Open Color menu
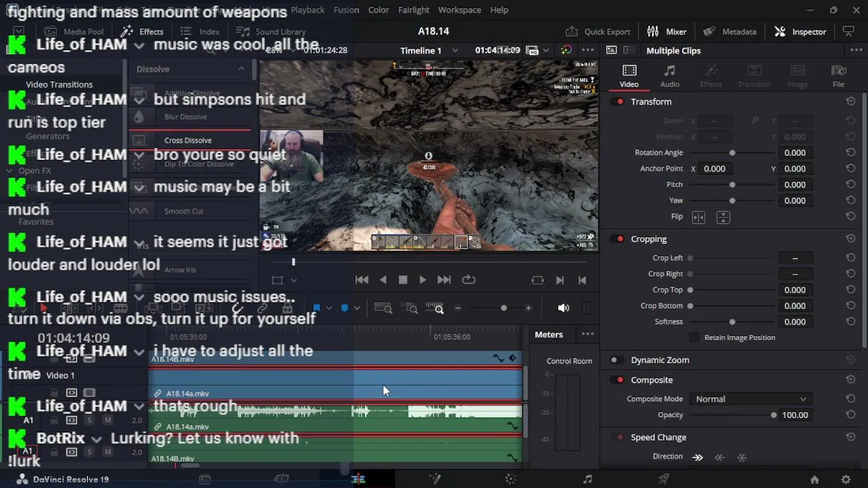 pos(378,9)
